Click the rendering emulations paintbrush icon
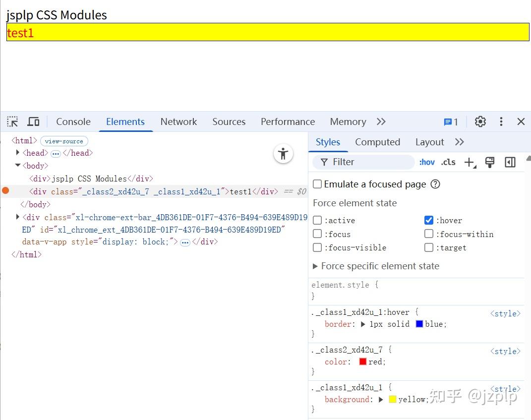This screenshot has width=531, height=420. (x=490, y=162)
